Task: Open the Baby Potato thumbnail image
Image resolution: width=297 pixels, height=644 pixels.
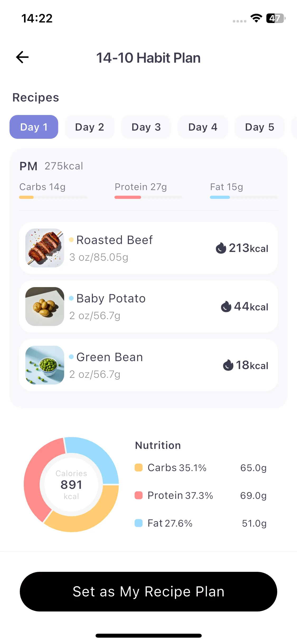Action: pos(45,306)
